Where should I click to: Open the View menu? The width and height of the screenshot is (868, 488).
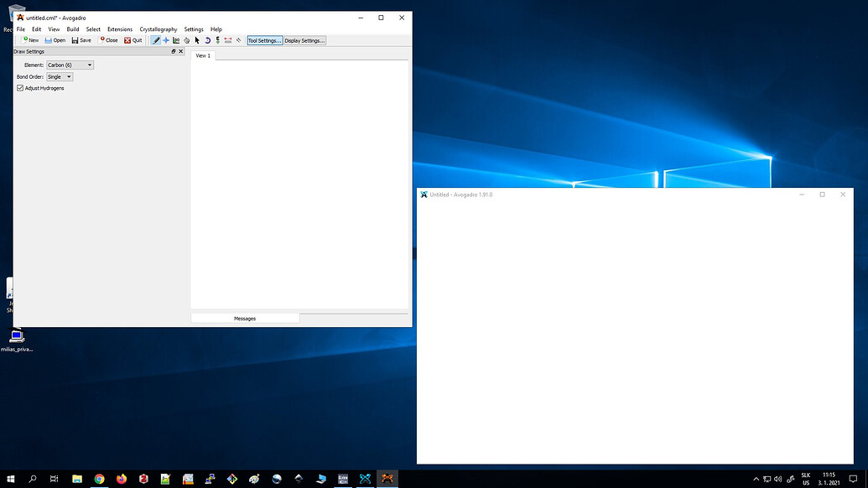tap(54, 29)
